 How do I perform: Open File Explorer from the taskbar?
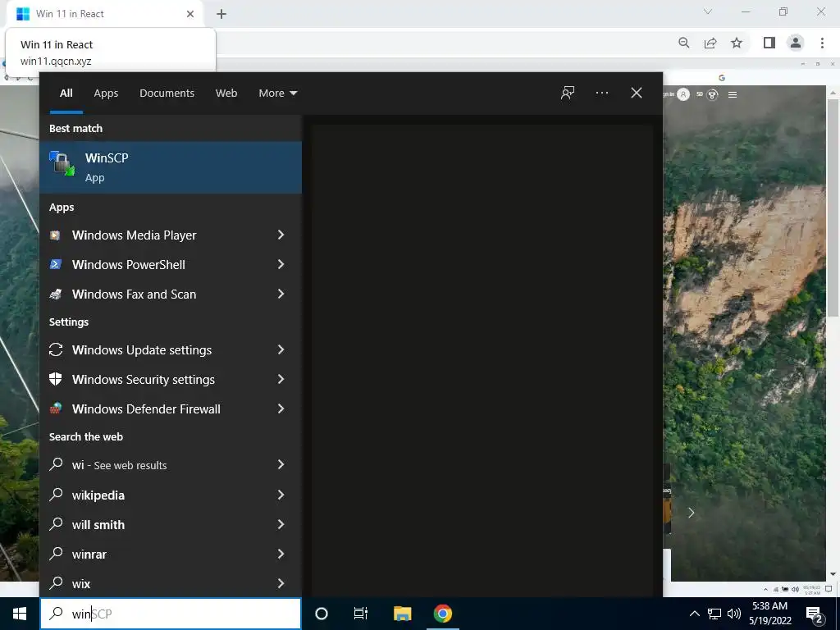402,614
